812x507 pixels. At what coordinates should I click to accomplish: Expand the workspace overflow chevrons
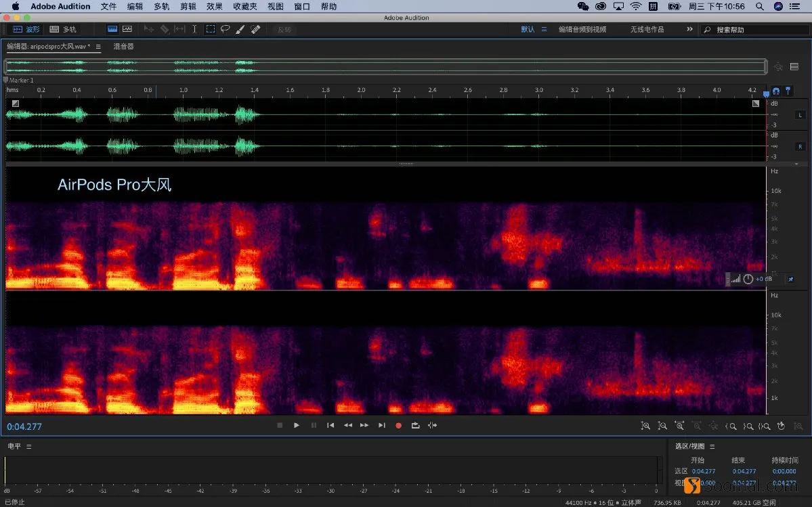(x=690, y=29)
